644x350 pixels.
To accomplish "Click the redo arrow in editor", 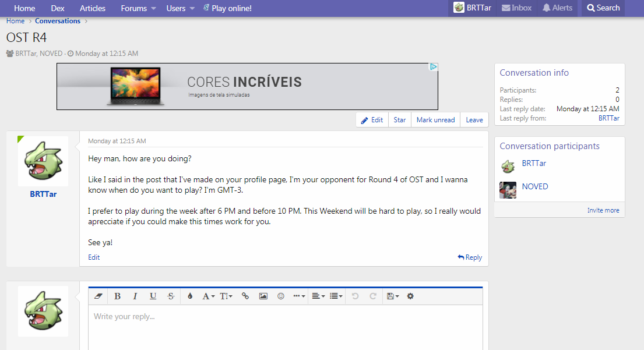I will 373,296.
